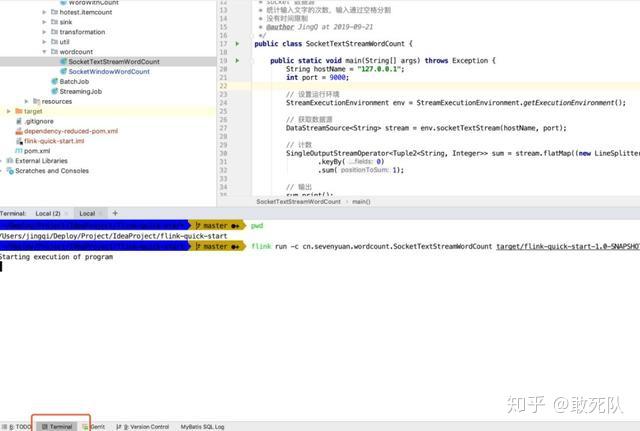Image resolution: width=640 pixels, height=431 pixels.
Task: Switch to Local (2) terminal tab
Action: (48, 213)
